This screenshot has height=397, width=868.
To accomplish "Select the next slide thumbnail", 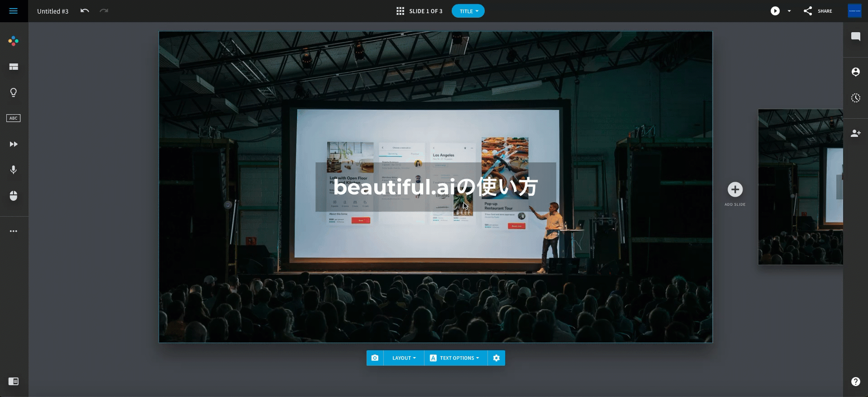I will coord(800,187).
